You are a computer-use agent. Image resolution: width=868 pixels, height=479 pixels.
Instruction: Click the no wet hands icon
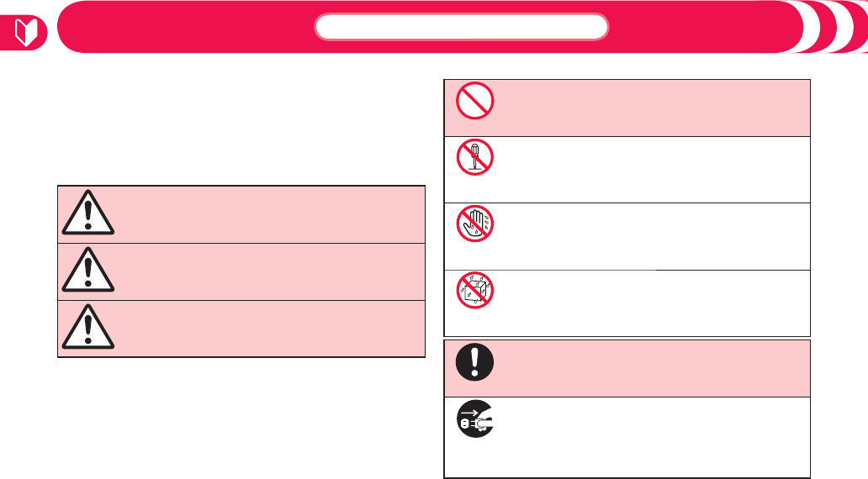tap(476, 223)
